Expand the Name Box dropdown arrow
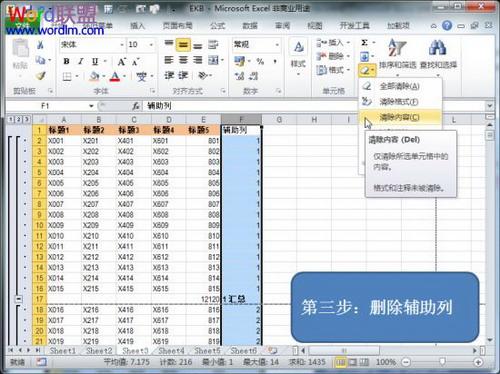This screenshot has height=374, width=500. (x=91, y=106)
